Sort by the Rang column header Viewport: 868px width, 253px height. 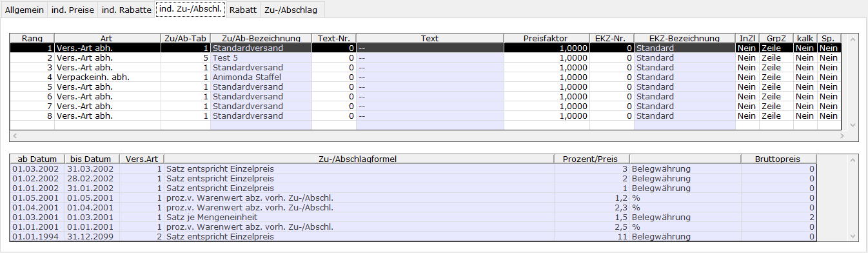pyautogui.click(x=32, y=39)
